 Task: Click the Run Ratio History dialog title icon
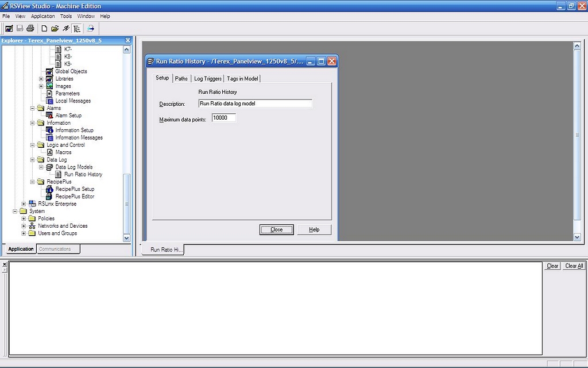point(151,61)
